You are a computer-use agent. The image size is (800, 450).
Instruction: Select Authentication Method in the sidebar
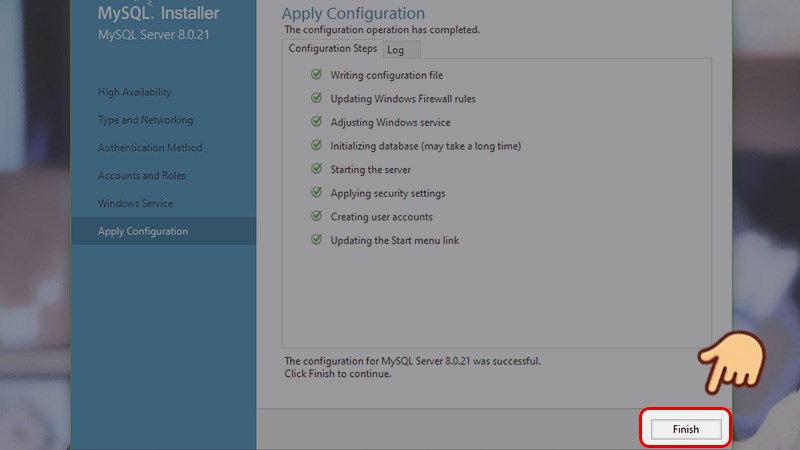click(150, 148)
